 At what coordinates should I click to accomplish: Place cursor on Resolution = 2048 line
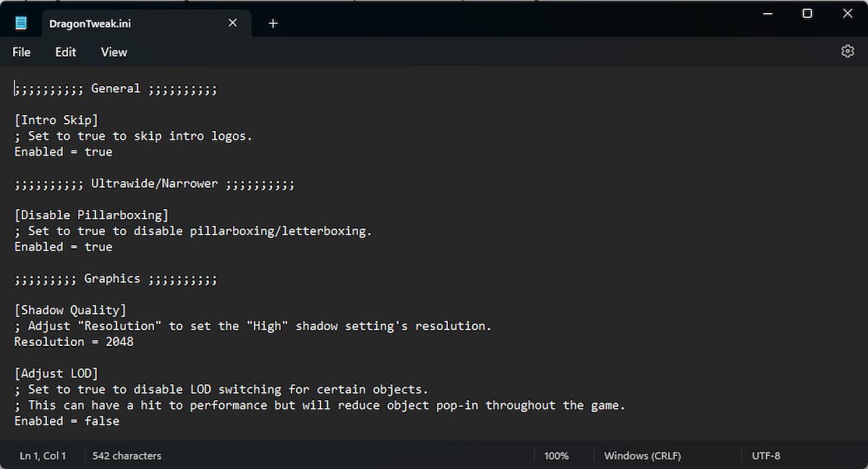click(x=74, y=342)
